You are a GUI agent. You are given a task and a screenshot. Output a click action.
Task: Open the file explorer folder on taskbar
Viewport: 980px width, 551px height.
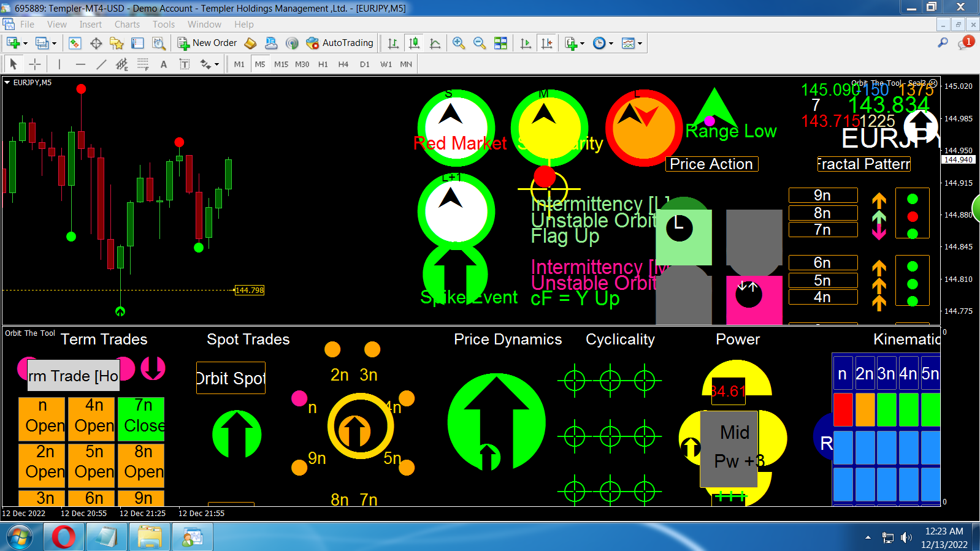(x=150, y=538)
